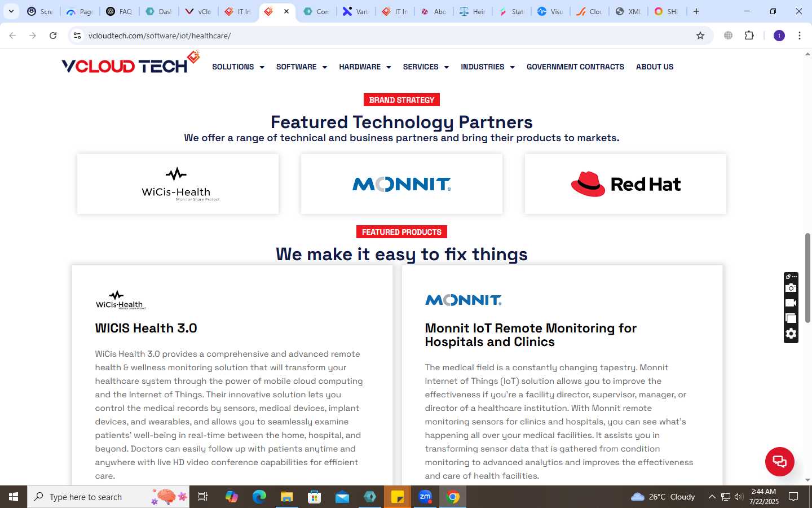
Task: Open GOVERNMENT CONTRACTS page
Action: coord(575,67)
